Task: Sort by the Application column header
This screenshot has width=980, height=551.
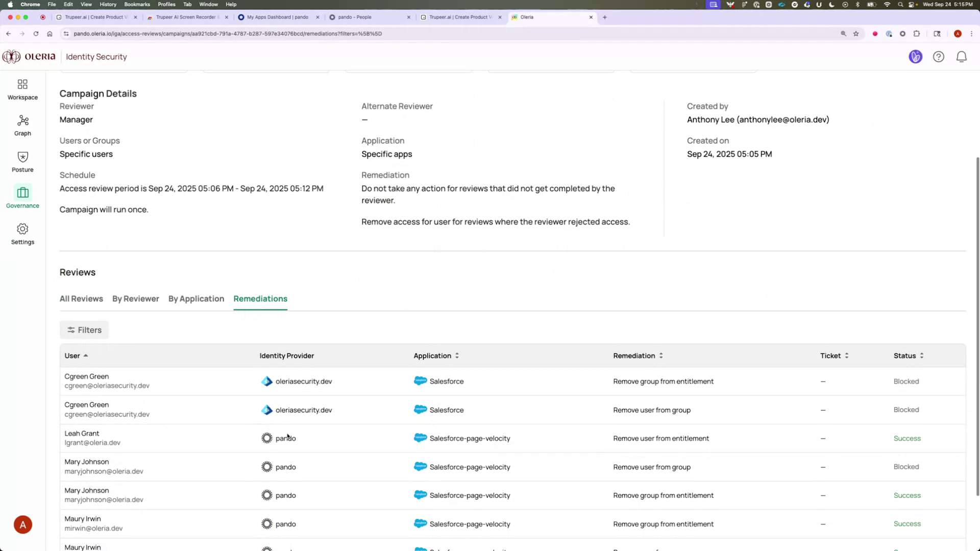Action: pyautogui.click(x=436, y=356)
